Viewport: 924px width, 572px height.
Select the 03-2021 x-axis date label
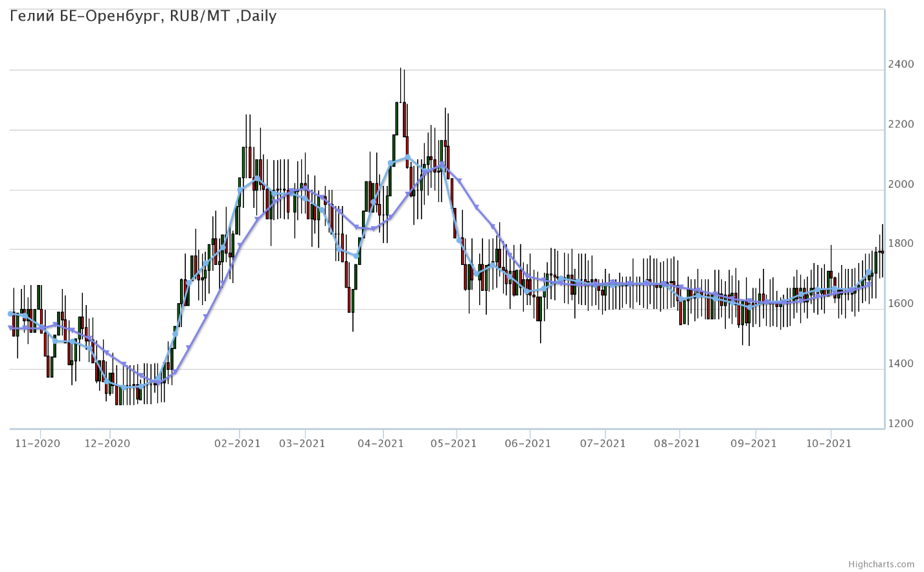(x=302, y=444)
